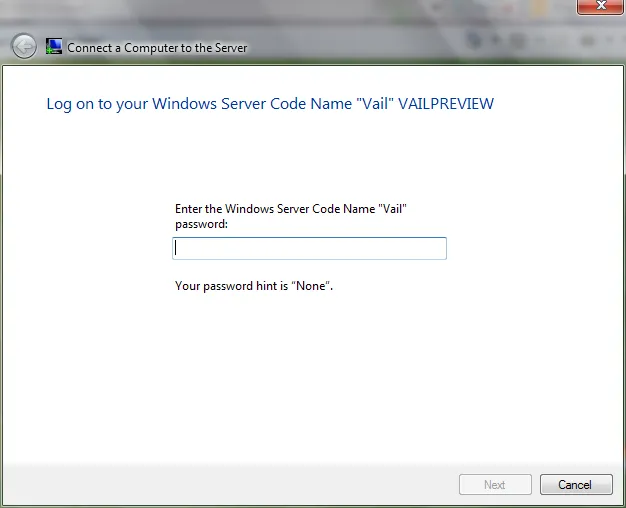This screenshot has width=626, height=508.
Task: Click the 'Log on to your Windows Server' heading
Action: 270,104
